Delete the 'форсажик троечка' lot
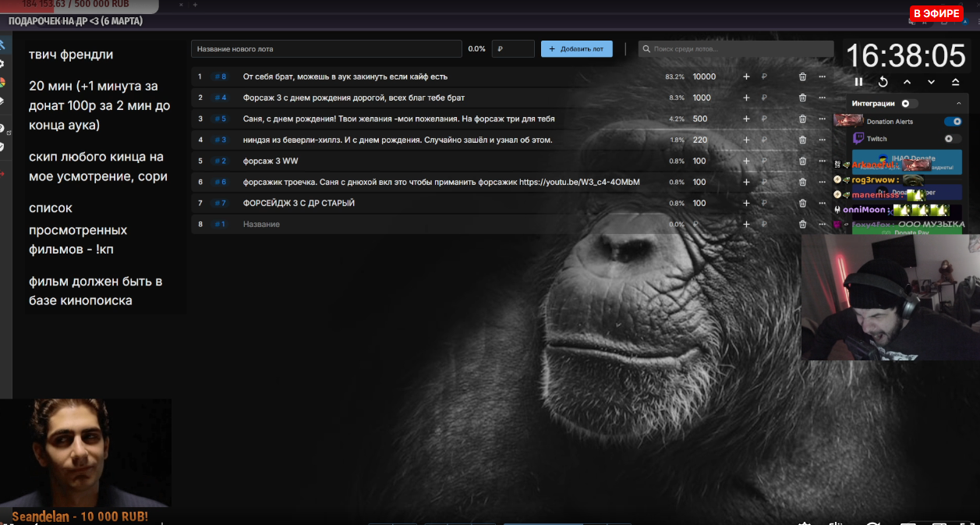Image resolution: width=980 pixels, height=525 pixels. point(803,182)
